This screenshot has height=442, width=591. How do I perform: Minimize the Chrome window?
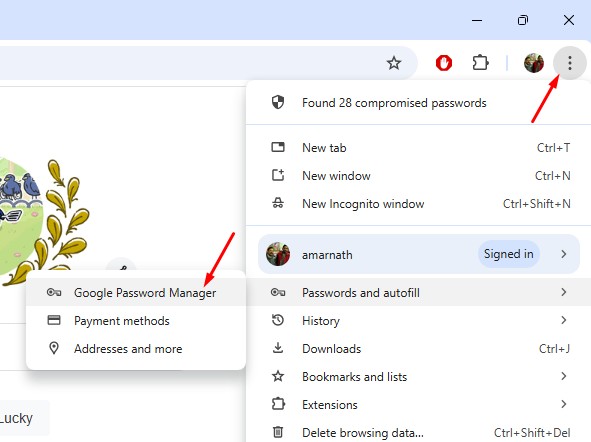tap(477, 20)
